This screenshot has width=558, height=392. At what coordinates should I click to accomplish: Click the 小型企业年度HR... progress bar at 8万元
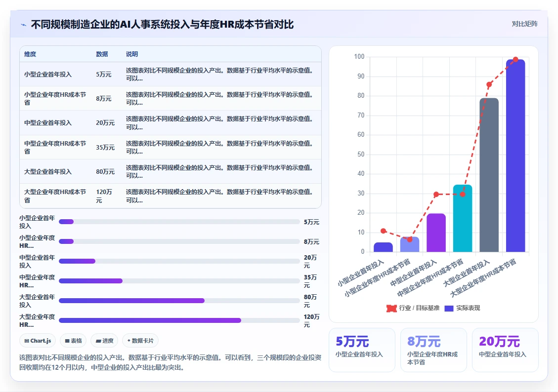179,241
